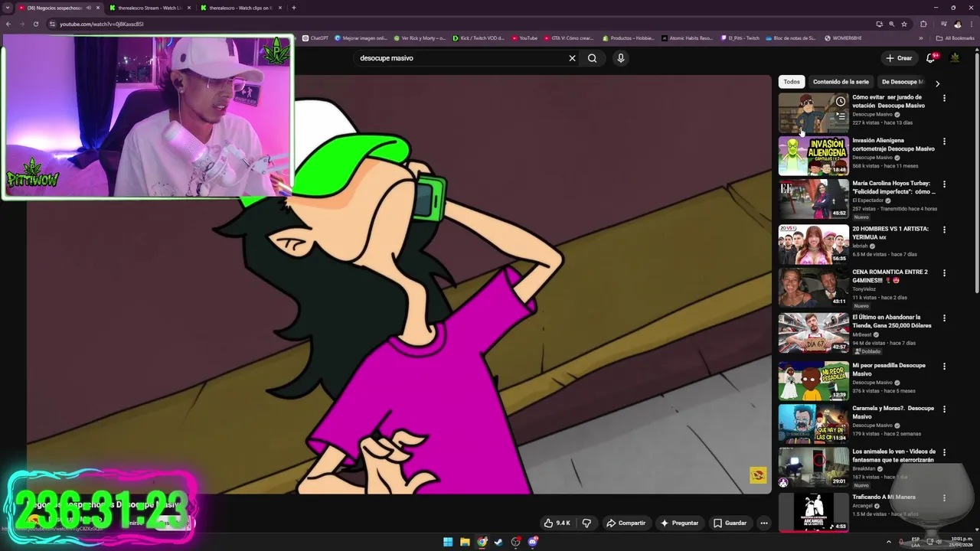The image size is (980, 551).
Task: Open options menu for Cómo evitar ser jurado video
Action: point(944,98)
